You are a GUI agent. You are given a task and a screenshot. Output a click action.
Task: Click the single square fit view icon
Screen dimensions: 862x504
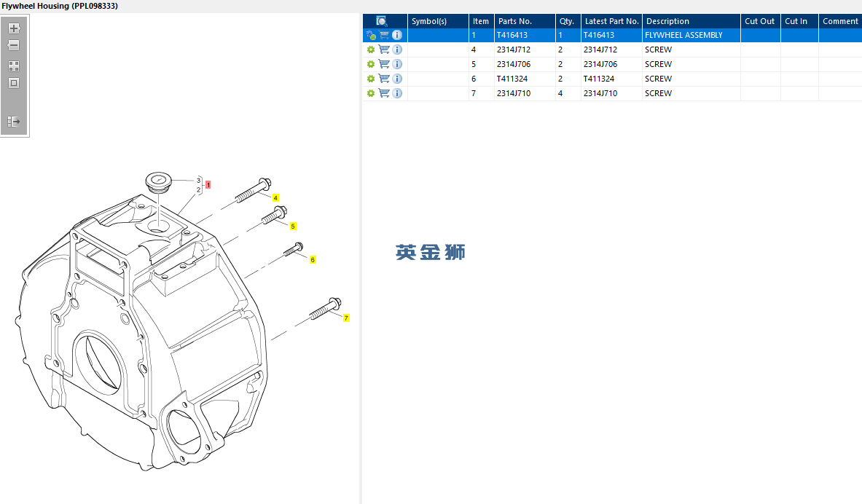pyautogui.click(x=14, y=83)
